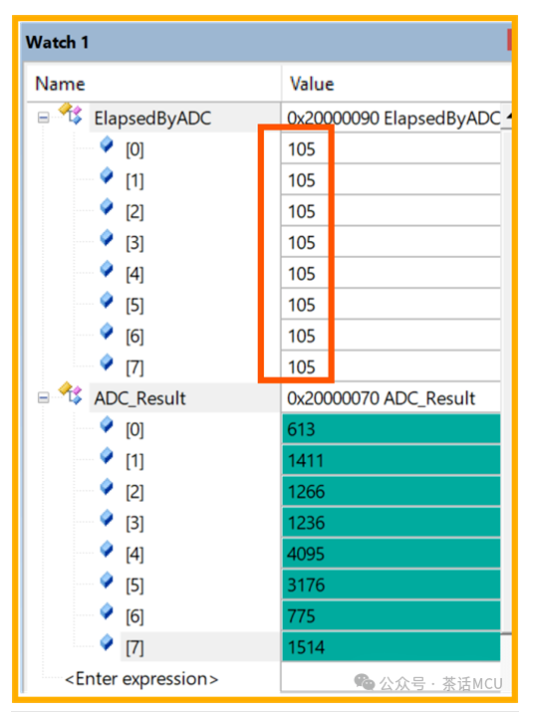Click the blue diamond icon of ElapsedByADC [4]
This screenshot has width=539, height=717.
pos(107,269)
